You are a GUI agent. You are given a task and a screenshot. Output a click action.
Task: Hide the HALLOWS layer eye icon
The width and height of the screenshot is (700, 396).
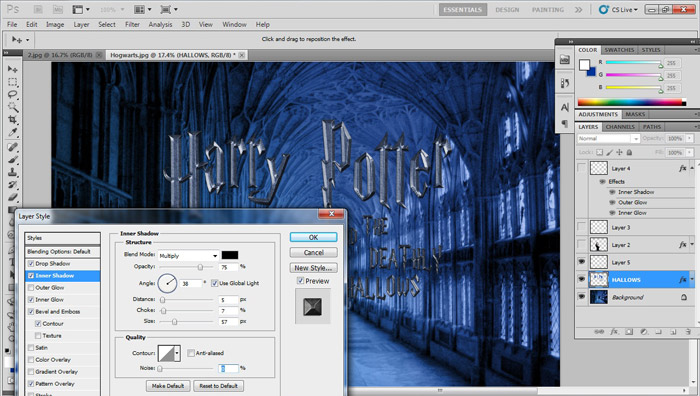point(582,279)
